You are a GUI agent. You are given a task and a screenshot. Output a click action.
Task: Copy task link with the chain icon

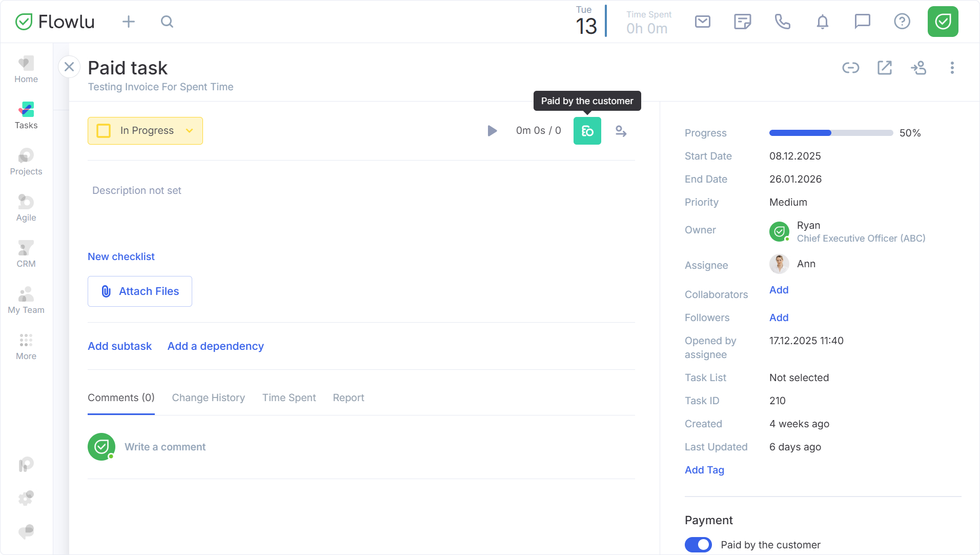point(850,68)
